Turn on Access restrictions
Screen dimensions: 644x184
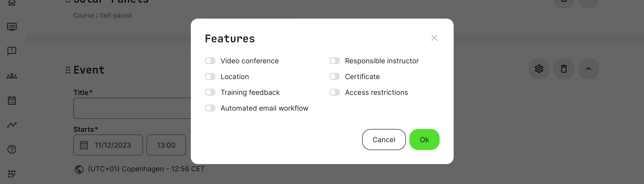click(x=334, y=92)
